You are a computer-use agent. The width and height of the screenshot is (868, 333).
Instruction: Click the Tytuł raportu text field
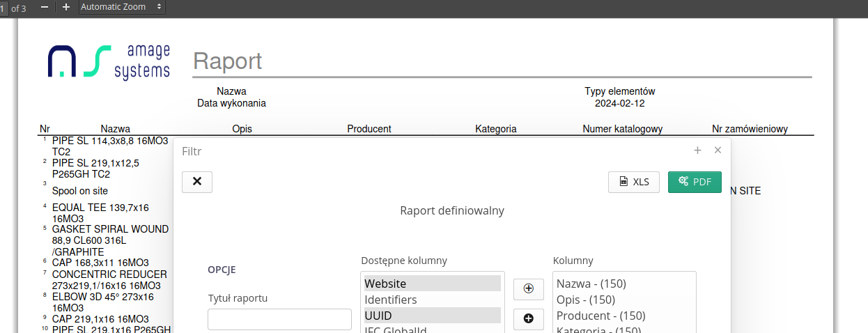click(279, 319)
